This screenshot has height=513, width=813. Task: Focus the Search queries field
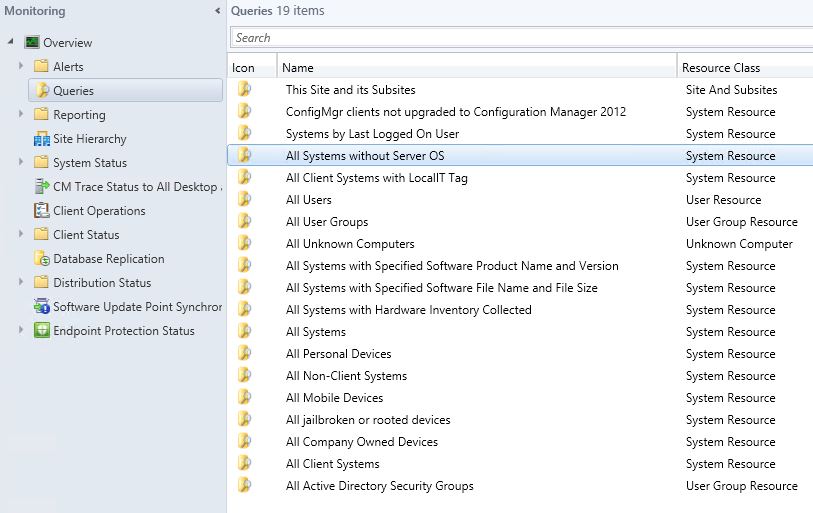pyautogui.click(x=522, y=38)
